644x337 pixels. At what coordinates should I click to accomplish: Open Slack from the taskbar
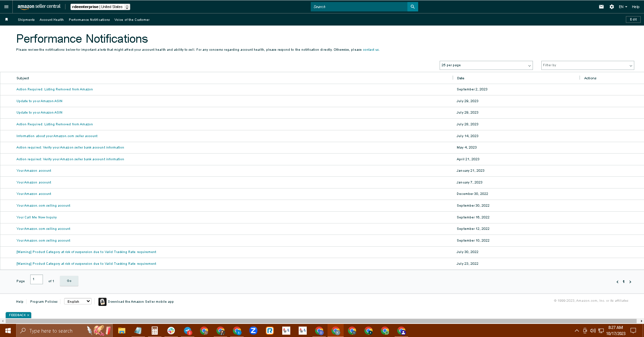(x=171, y=331)
